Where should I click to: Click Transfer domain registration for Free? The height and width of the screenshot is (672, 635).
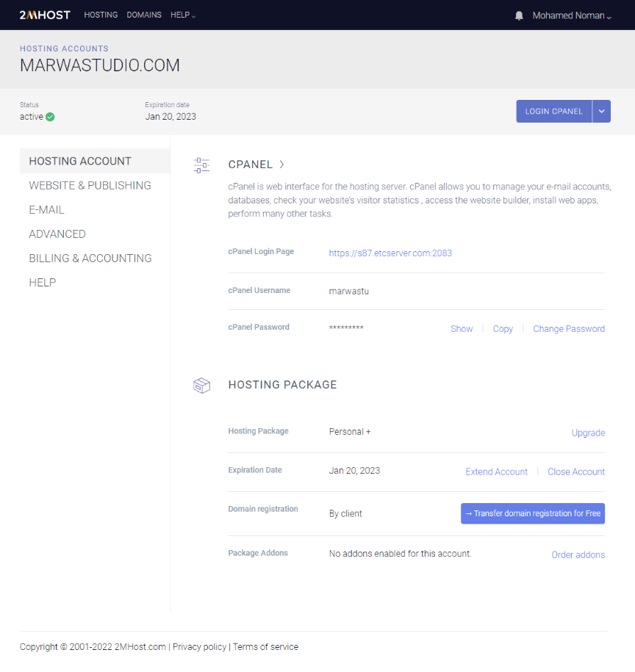point(533,513)
